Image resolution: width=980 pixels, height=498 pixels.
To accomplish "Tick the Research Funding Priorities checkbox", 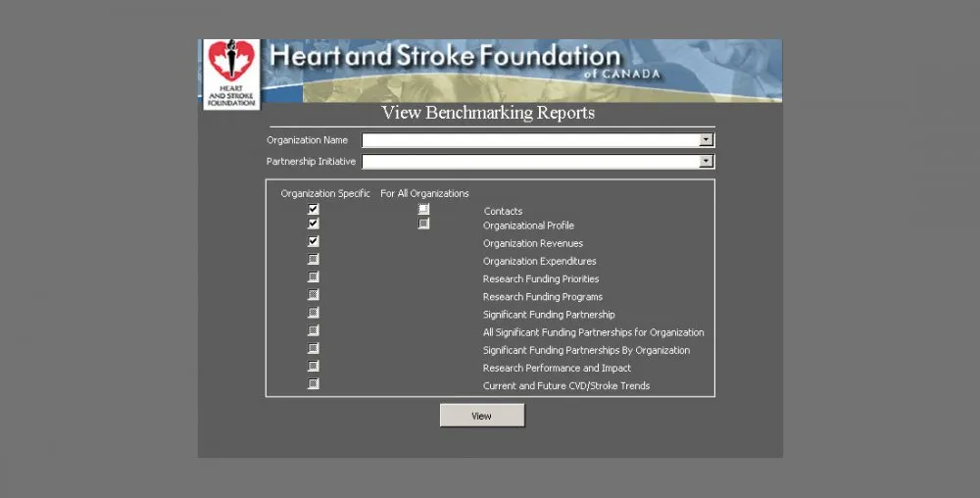I will coord(314,277).
